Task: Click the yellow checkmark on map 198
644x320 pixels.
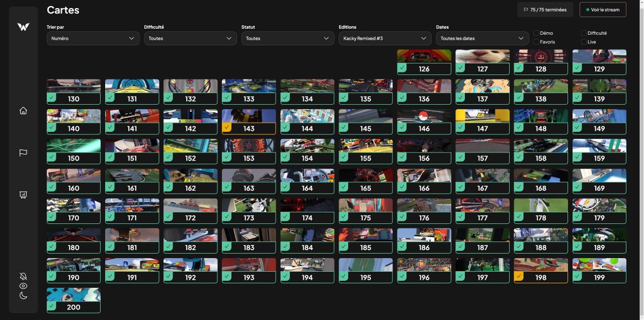Action: 519,277
